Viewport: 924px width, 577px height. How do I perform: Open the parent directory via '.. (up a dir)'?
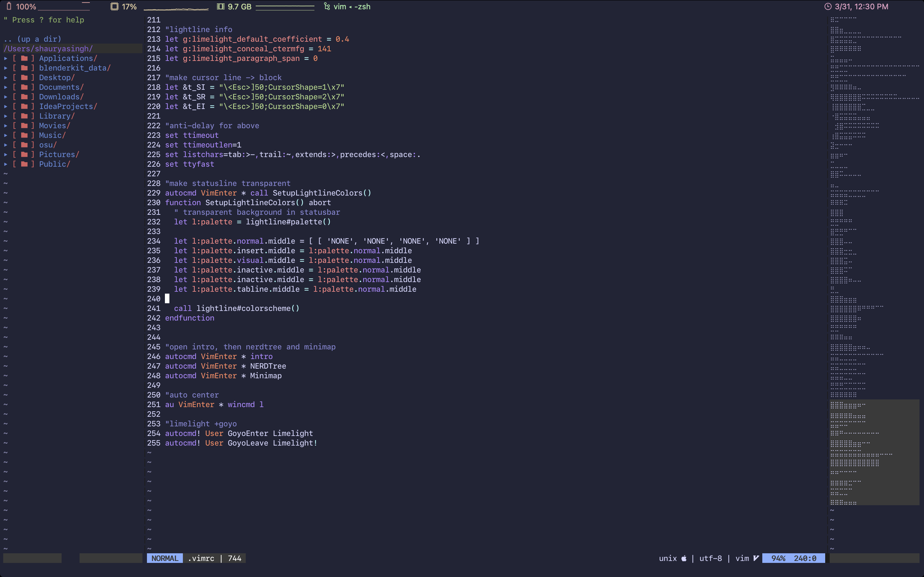32,38
